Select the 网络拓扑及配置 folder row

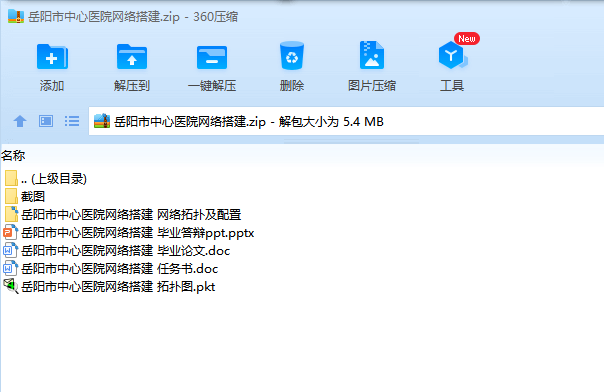(x=123, y=214)
